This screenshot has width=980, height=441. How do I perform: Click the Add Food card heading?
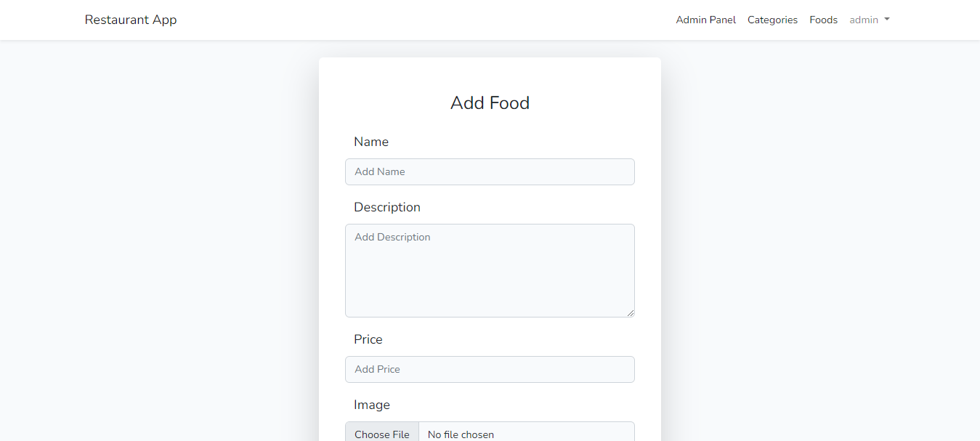(490, 102)
